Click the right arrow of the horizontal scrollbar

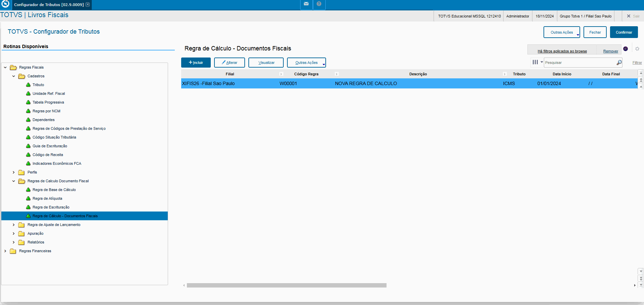pyautogui.click(x=635, y=285)
